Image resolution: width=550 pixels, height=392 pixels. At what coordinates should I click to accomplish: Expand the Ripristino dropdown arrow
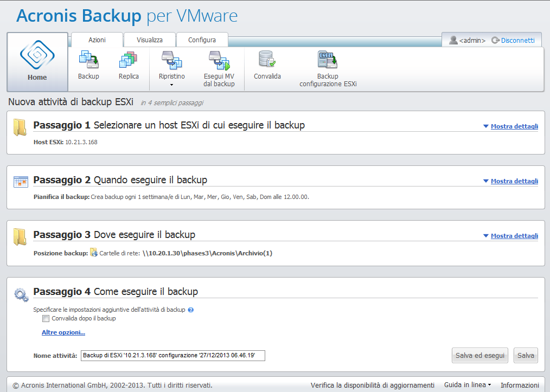click(171, 85)
